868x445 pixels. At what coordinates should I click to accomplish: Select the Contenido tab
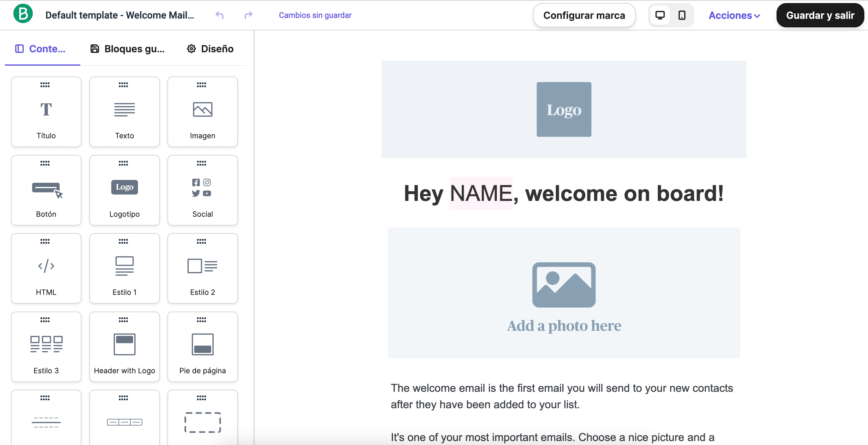[43, 49]
